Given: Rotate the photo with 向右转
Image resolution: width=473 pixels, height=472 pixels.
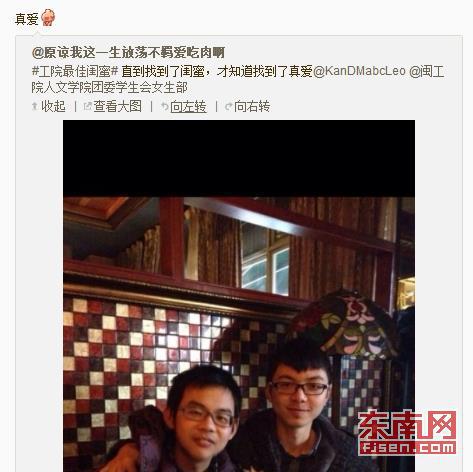Looking at the screenshot, I should (252, 107).
